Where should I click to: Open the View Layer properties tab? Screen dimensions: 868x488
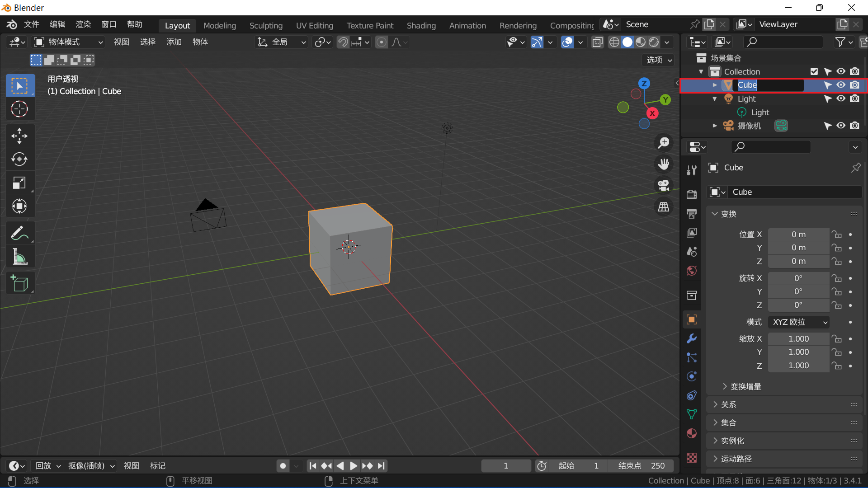tap(692, 232)
